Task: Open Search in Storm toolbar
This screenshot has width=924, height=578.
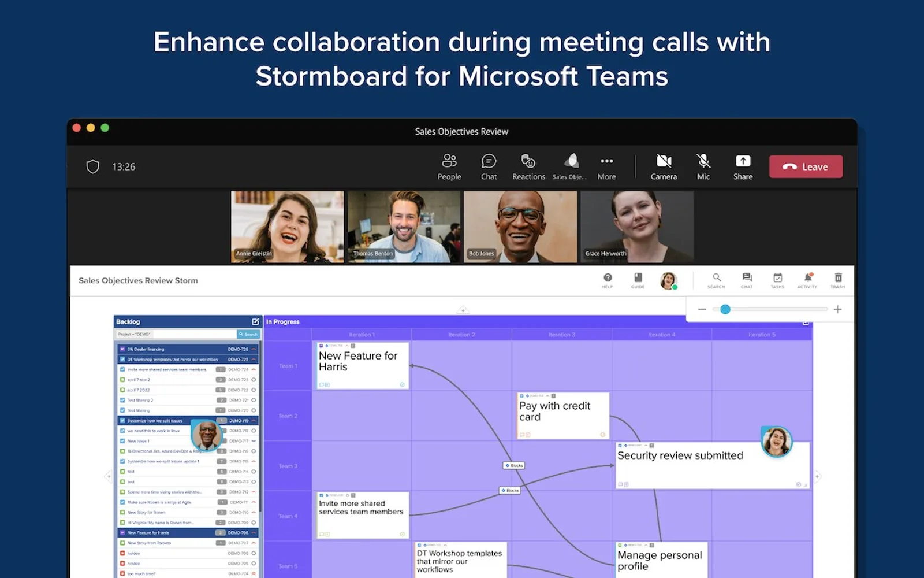Action: click(717, 280)
